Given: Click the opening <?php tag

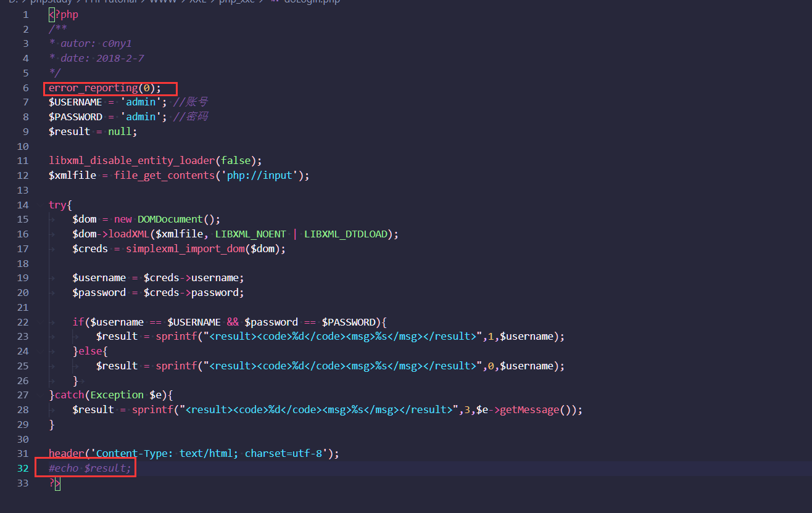Looking at the screenshot, I should pos(64,15).
